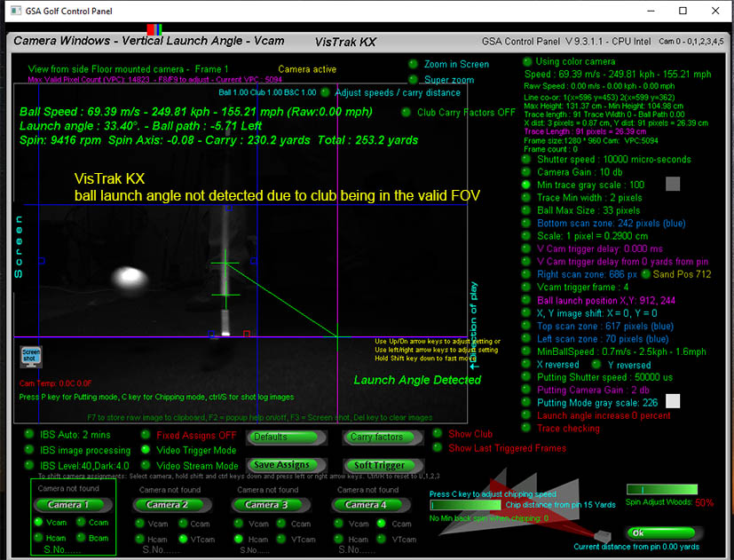Maximize the GSA Golf Control Panel window

coord(683,11)
